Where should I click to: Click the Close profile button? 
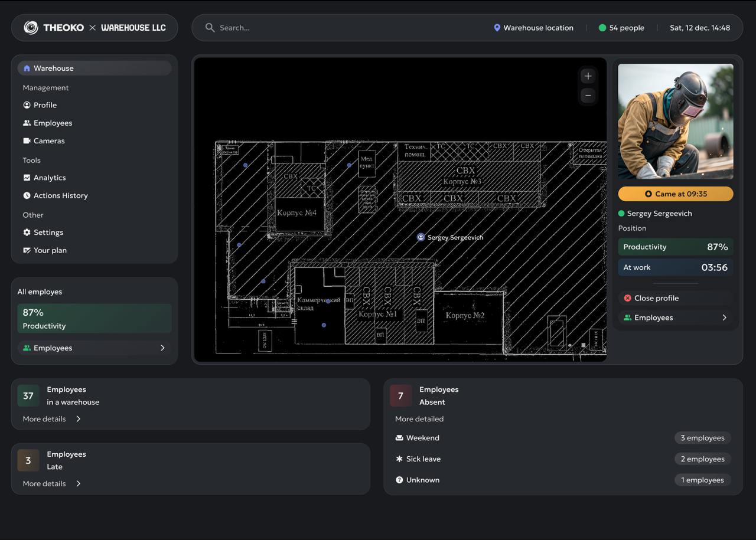676,298
